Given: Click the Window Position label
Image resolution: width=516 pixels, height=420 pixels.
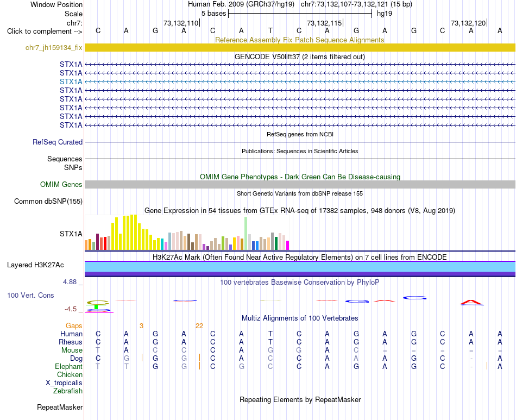Looking at the screenshot, I should [x=56, y=4].
